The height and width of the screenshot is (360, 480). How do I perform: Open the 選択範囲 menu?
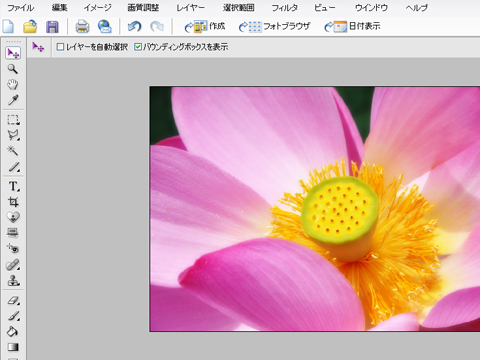(x=238, y=7)
